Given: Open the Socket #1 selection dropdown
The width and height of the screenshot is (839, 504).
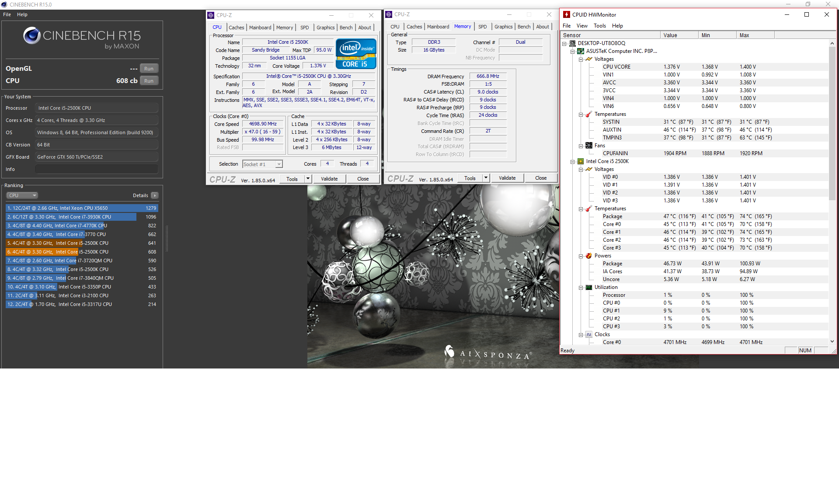Looking at the screenshot, I should pos(263,164).
